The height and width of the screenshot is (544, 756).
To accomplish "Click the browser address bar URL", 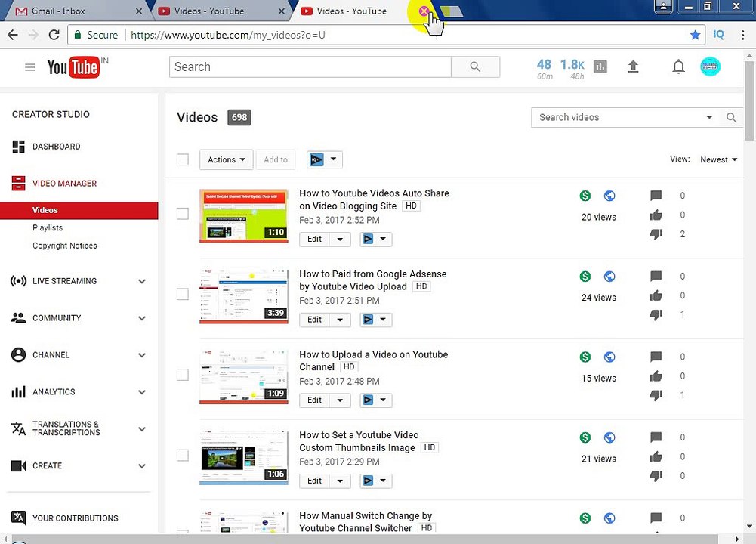I will click(227, 35).
